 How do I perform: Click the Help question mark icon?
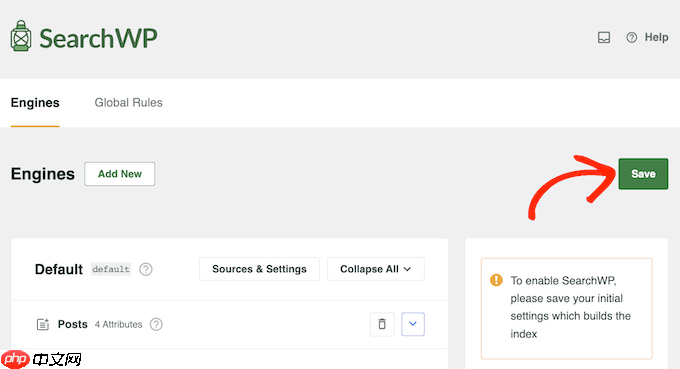631,38
